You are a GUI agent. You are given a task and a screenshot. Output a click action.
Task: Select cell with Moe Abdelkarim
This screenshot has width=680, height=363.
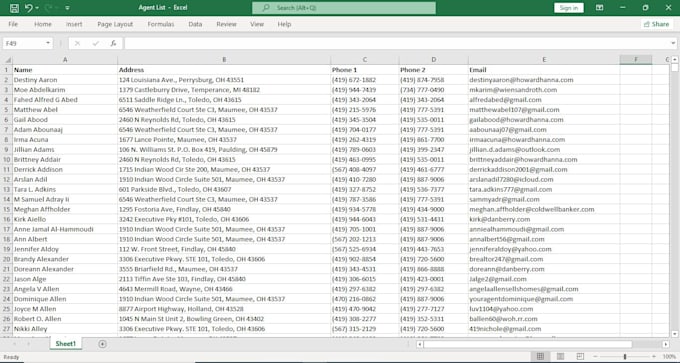pyautogui.click(x=65, y=90)
